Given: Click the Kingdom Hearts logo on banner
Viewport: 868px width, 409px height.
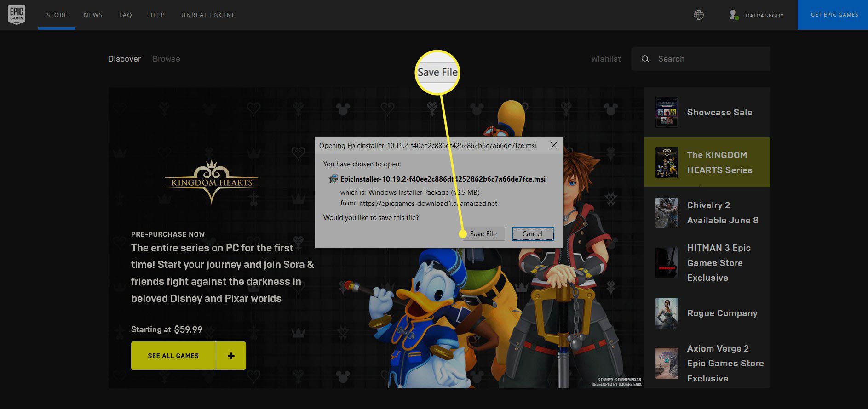Looking at the screenshot, I should (x=212, y=182).
